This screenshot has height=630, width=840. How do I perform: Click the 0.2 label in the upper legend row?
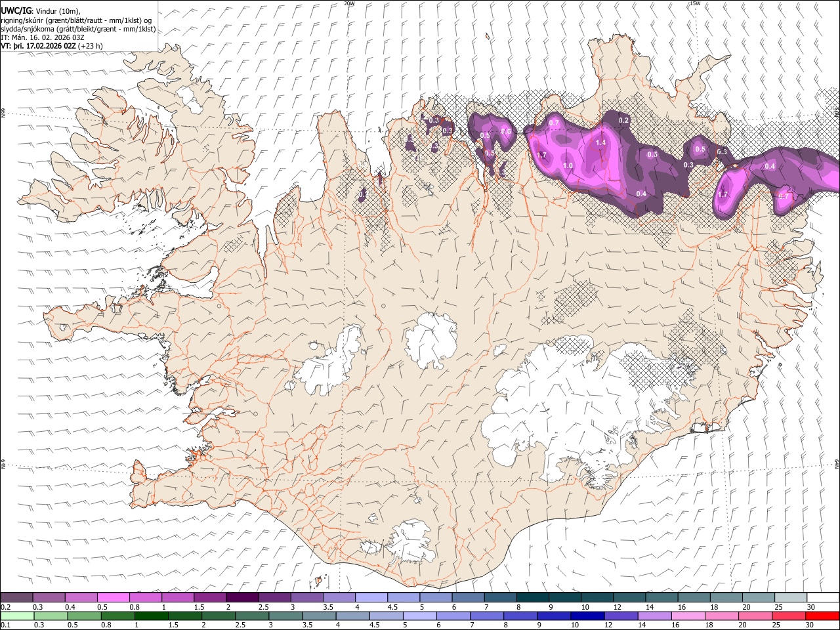[x=5, y=607]
